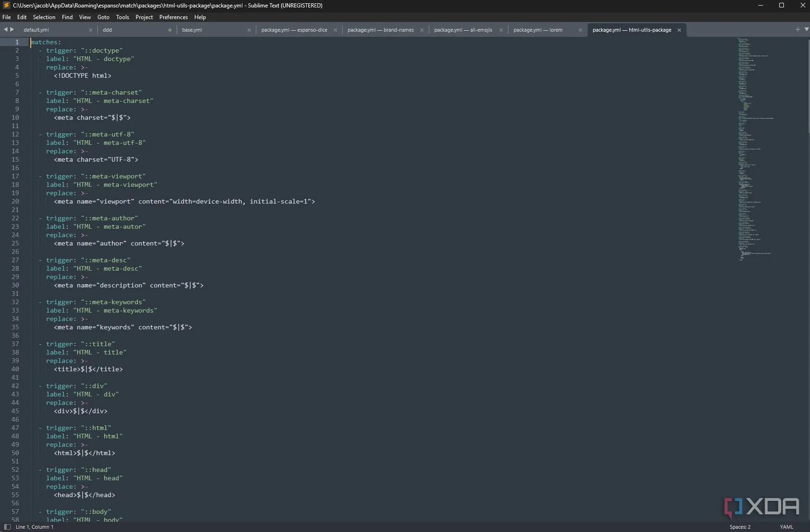Click the "::body" trigger string

click(x=96, y=512)
